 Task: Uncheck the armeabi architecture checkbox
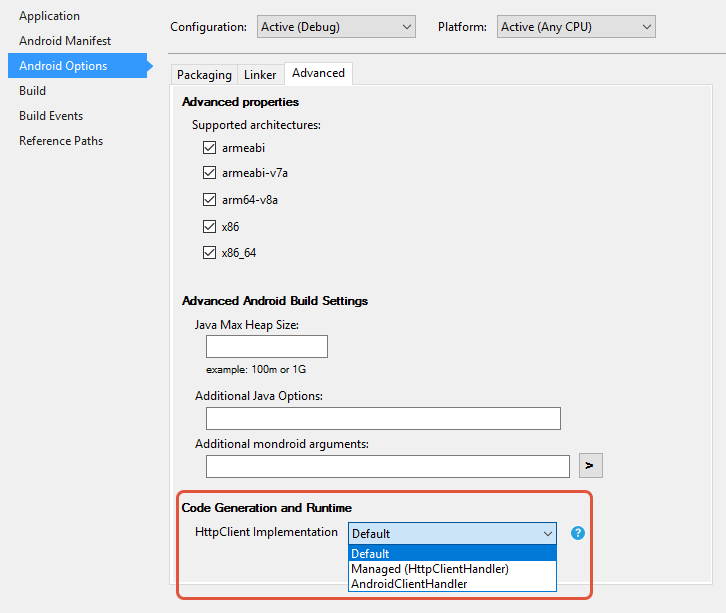(209, 148)
